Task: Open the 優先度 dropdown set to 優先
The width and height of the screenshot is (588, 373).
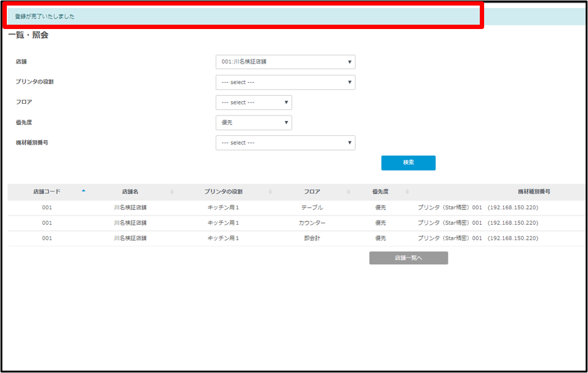Action: pyautogui.click(x=254, y=122)
